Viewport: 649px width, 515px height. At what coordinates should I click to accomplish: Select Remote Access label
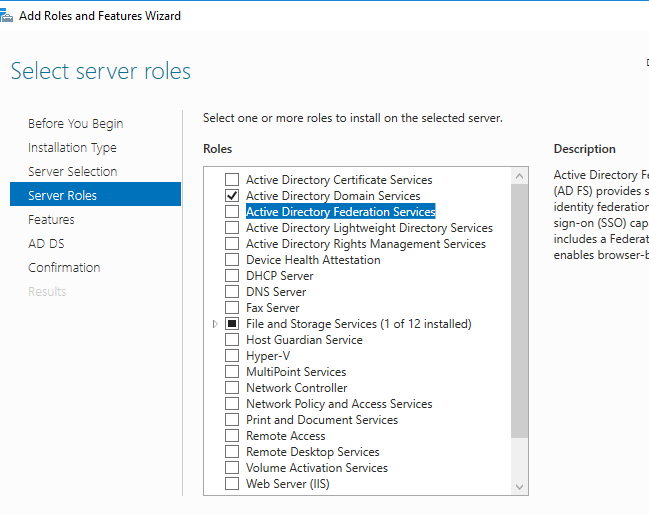(286, 436)
